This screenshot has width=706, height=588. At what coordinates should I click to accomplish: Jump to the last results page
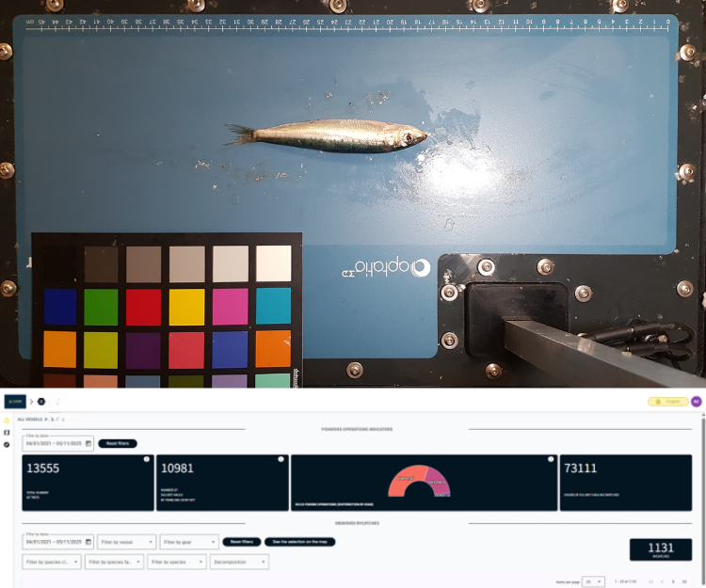click(x=685, y=582)
